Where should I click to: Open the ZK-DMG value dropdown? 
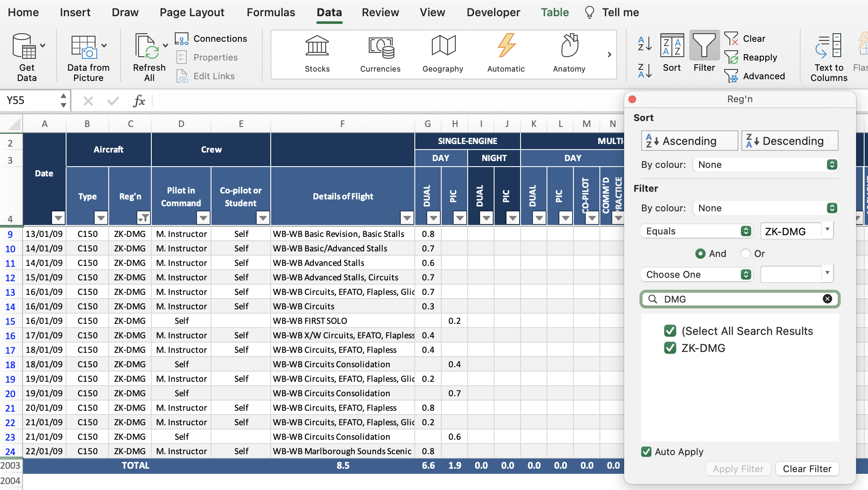[x=827, y=230]
